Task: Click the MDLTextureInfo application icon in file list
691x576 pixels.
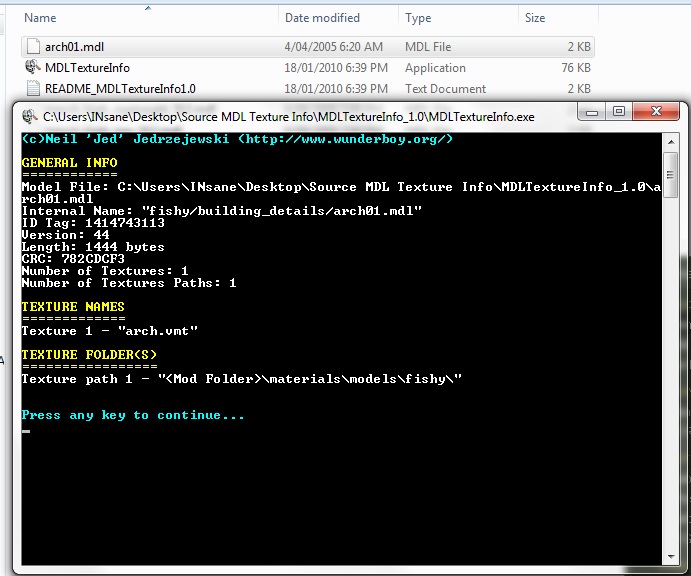Action: (33, 68)
